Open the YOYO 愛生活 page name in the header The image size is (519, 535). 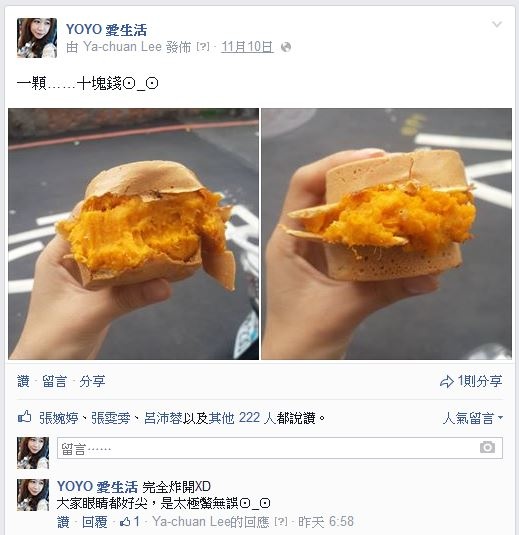[106, 30]
